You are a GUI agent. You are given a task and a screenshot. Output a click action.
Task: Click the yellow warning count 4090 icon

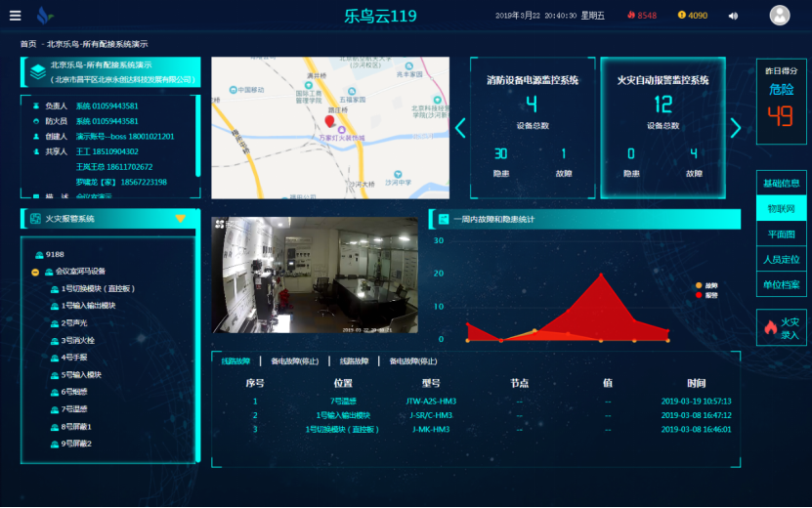click(x=682, y=16)
